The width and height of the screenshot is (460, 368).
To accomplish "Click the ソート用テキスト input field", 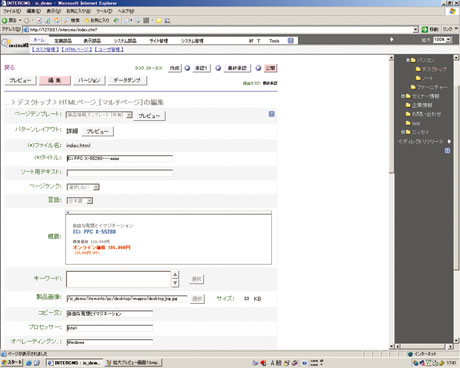I will [120, 173].
